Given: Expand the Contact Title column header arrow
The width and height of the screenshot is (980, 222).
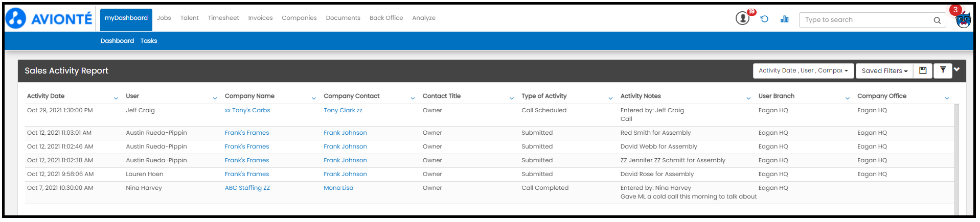Looking at the screenshot, I should tap(511, 98).
